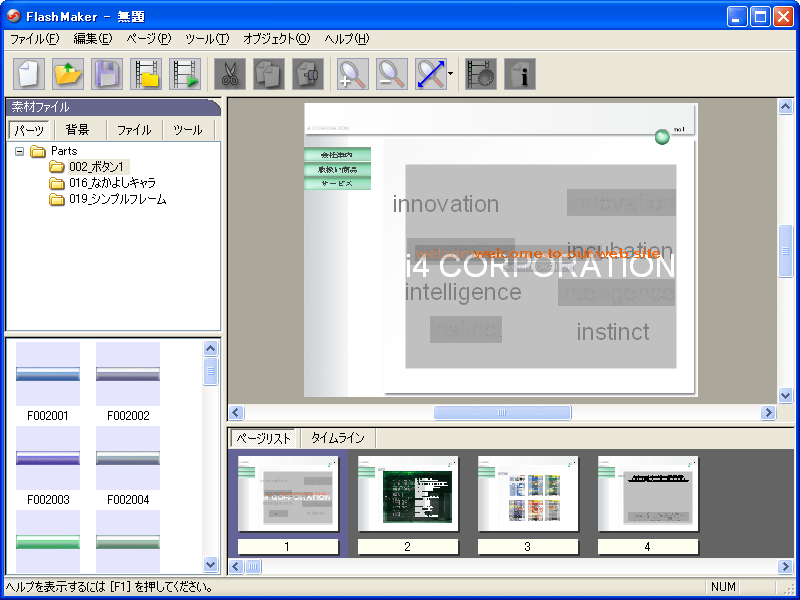Click the NUM status bar indicator
The height and width of the screenshot is (600, 800).
click(x=723, y=587)
